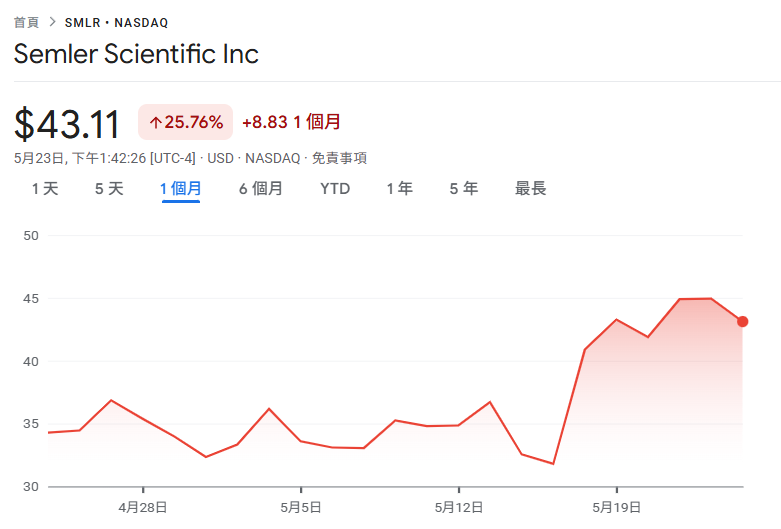The image size is (781, 529).
Task: Click the $43.11 stock price
Action: 67,124
